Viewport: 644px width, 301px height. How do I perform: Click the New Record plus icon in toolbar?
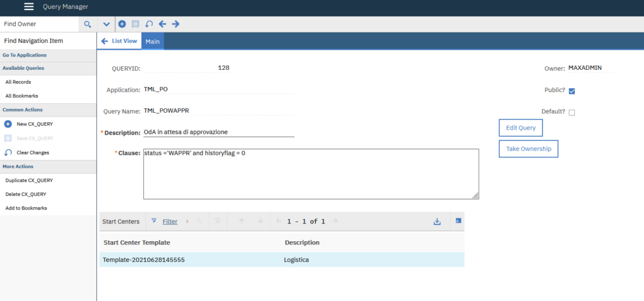(122, 24)
